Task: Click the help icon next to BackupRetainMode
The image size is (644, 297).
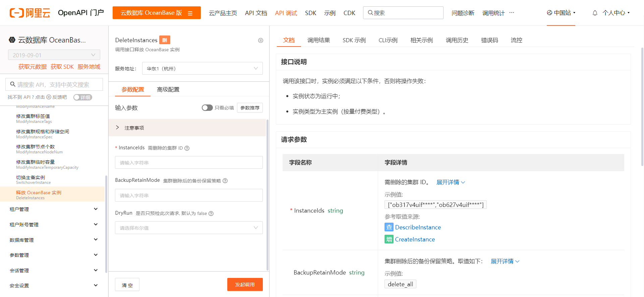Action: (x=225, y=181)
